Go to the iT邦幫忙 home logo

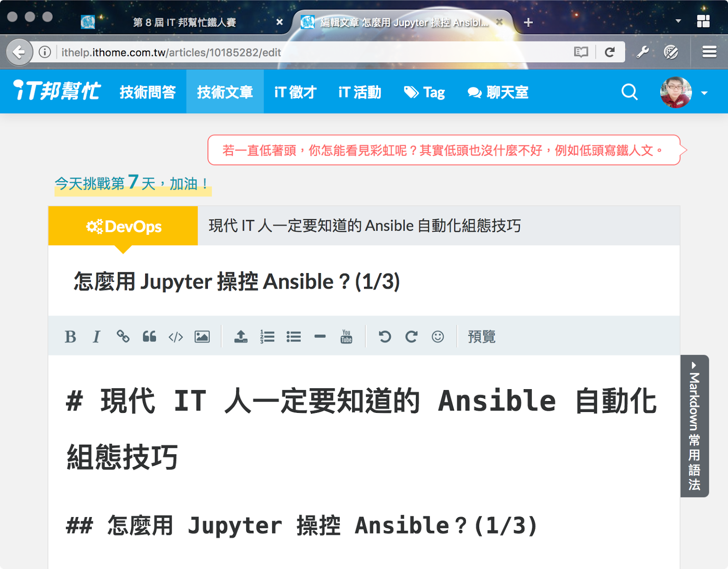click(x=57, y=90)
